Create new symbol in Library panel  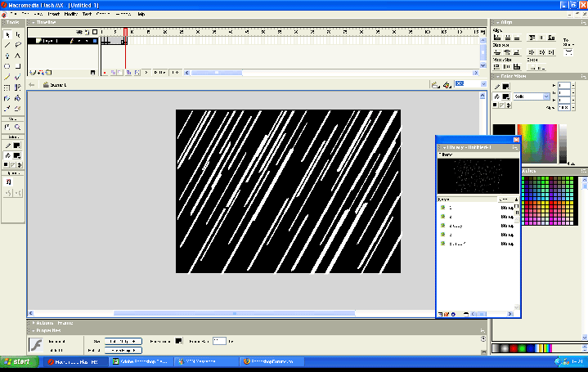tap(440, 314)
